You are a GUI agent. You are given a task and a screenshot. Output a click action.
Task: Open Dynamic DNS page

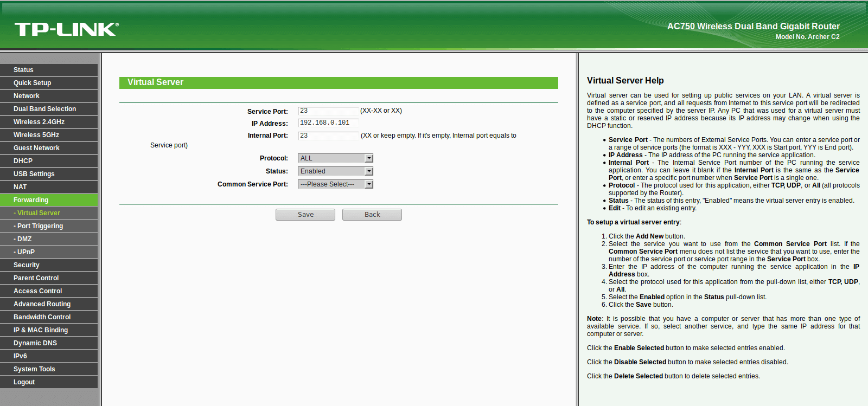(49, 343)
